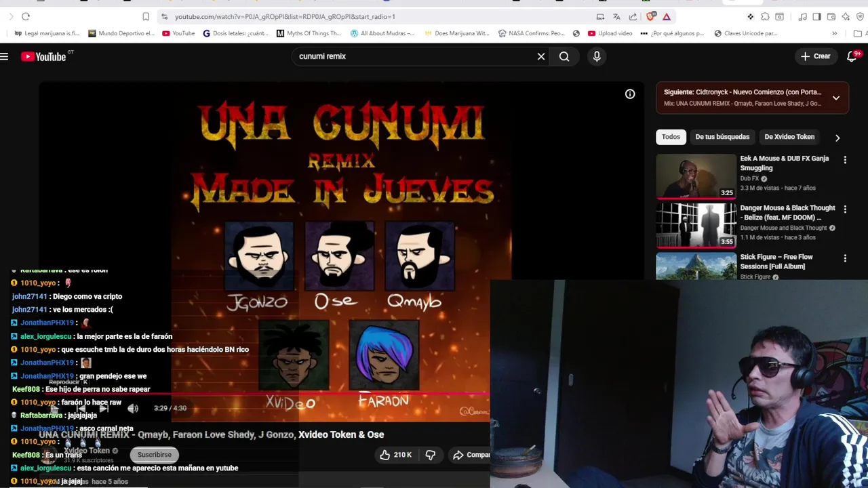The height and width of the screenshot is (488, 868).
Task: Click the browser forward arrow
Action: coord(11,16)
